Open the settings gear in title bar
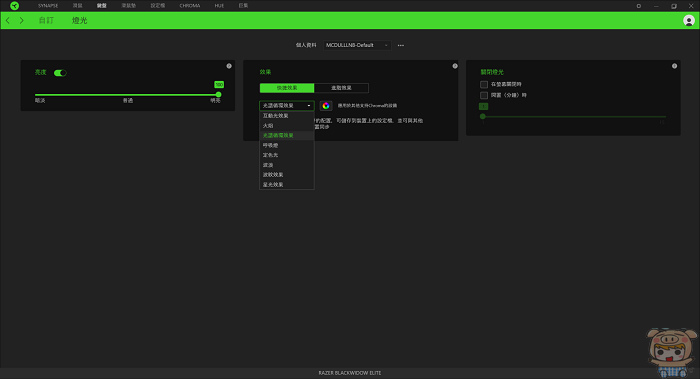This screenshot has width=700, height=379. point(638,6)
